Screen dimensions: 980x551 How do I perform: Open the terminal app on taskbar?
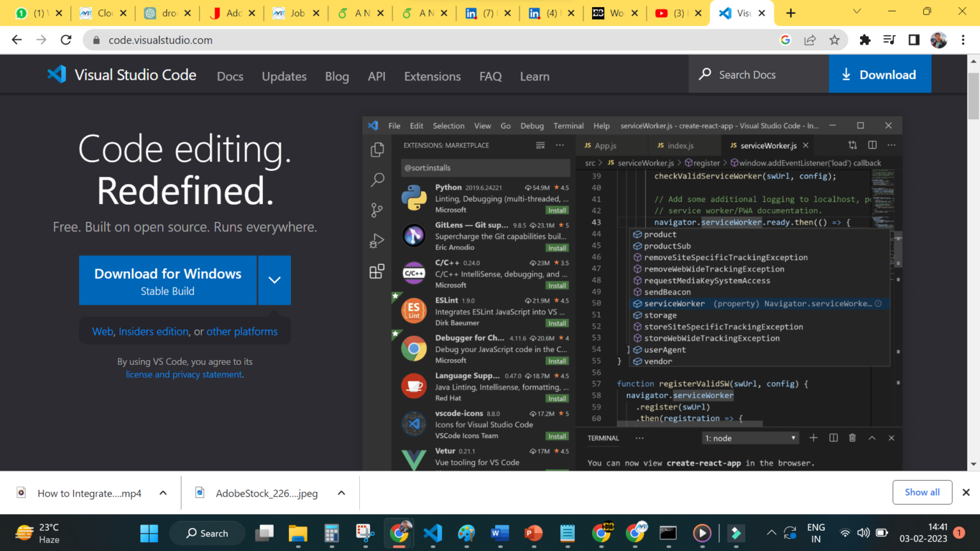tap(668, 533)
